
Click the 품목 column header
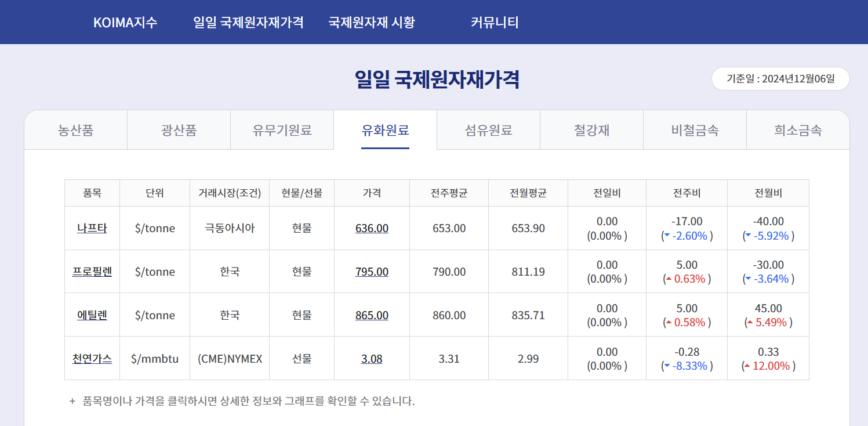92,193
